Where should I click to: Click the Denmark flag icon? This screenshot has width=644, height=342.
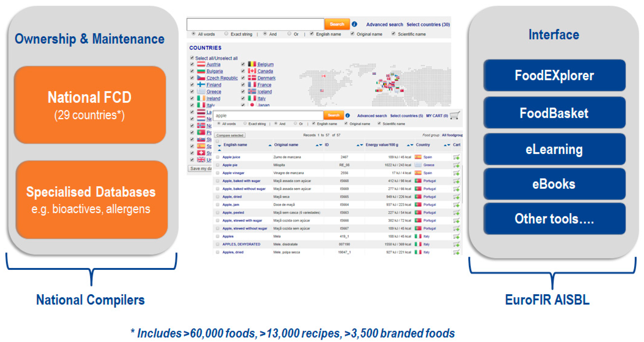tap(252, 78)
